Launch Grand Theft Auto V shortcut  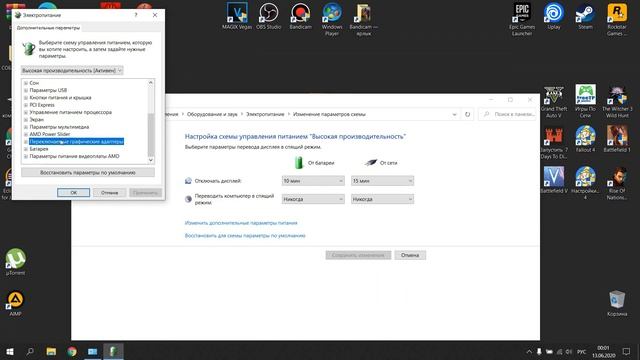553,102
